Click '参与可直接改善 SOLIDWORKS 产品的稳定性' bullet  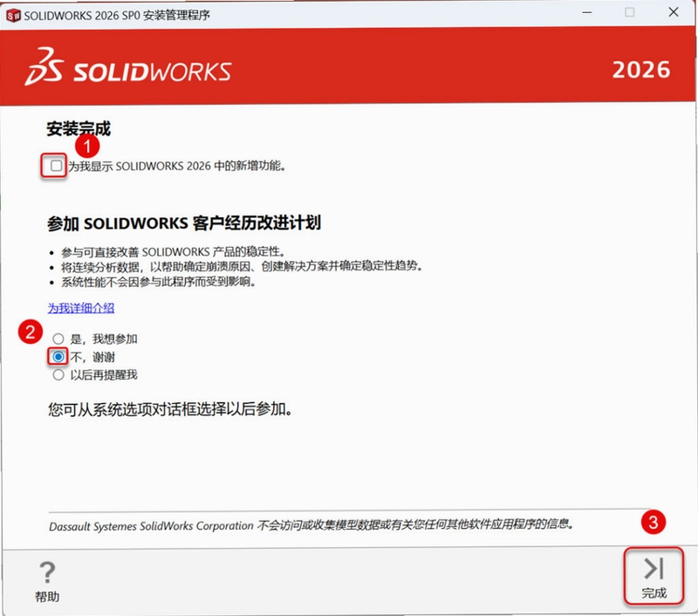point(173,252)
